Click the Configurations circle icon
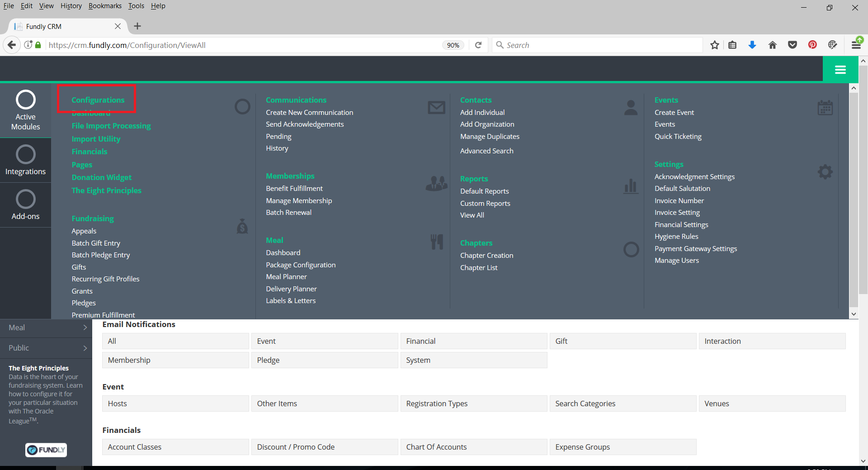 tap(242, 107)
